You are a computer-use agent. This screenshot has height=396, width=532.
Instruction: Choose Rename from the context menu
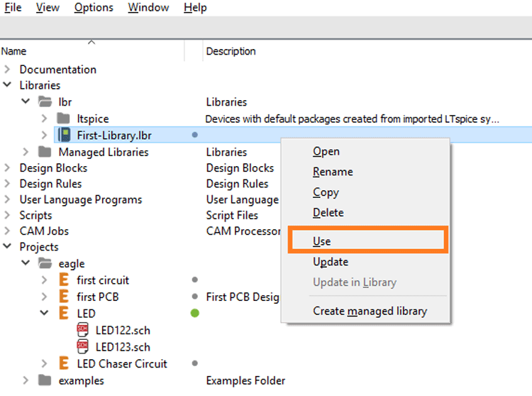click(x=333, y=172)
